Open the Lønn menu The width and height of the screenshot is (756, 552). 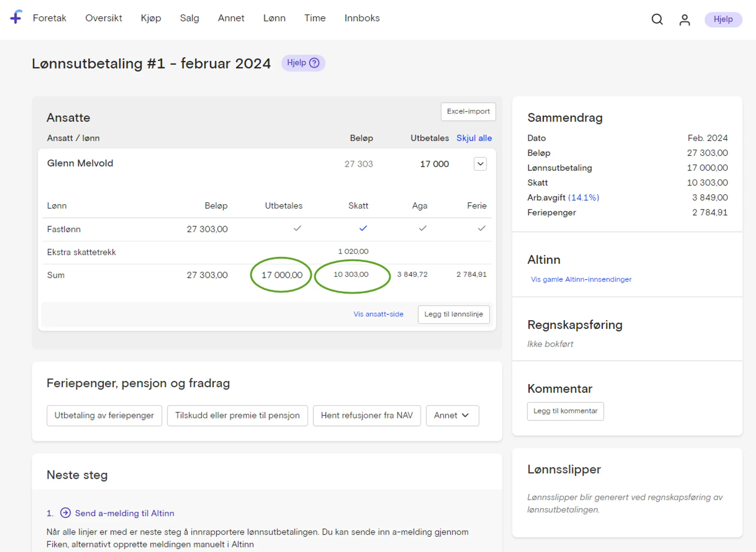(x=274, y=18)
